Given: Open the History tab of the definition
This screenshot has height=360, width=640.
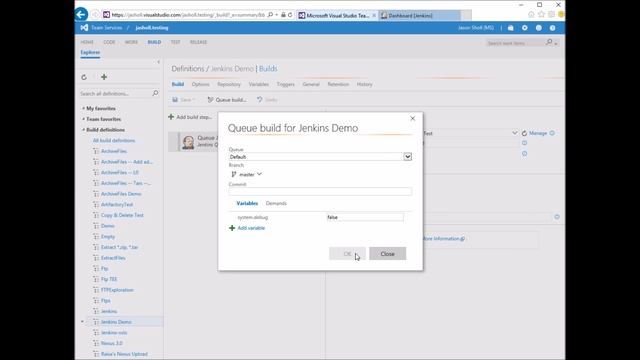Looking at the screenshot, I should (x=364, y=84).
